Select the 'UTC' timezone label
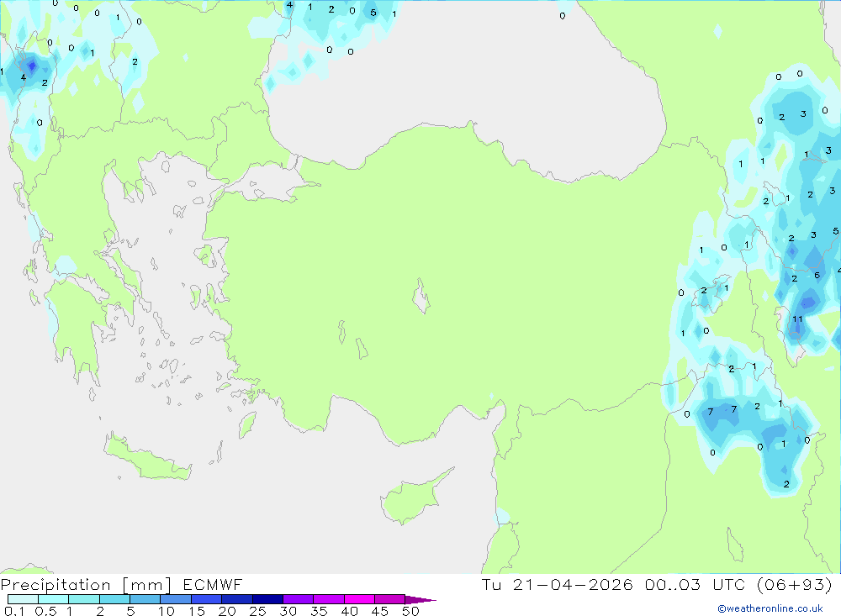The height and width of the screenshot is (616, 841). pos(729,584)
